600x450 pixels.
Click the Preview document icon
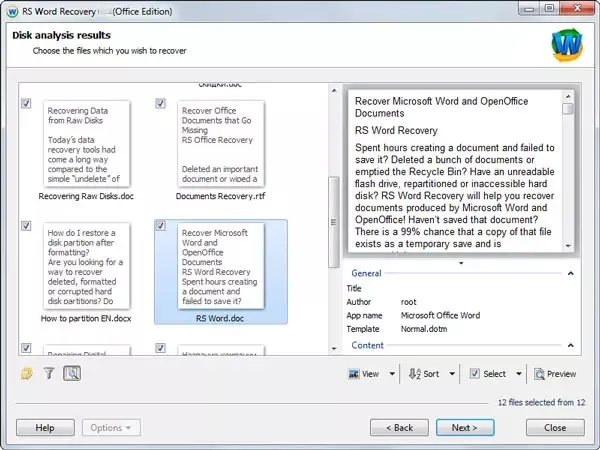[x=539, y=374]
